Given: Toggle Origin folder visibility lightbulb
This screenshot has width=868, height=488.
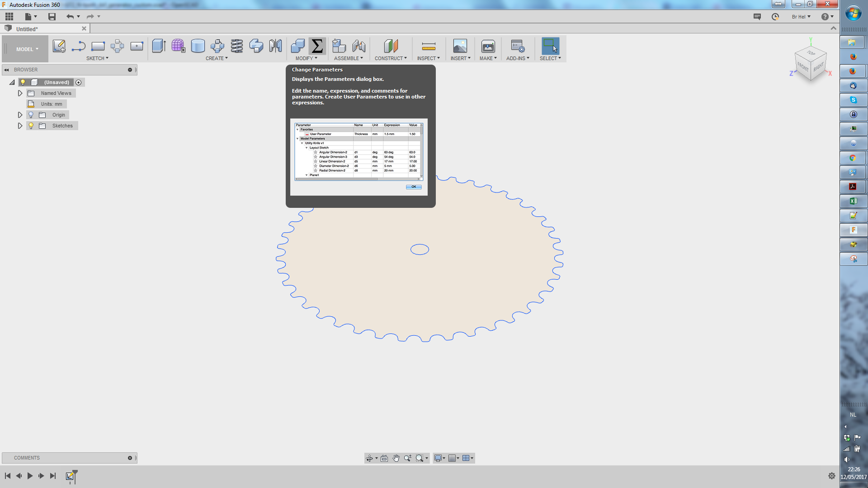Looking at the screenshot, I should pos(31,115).
